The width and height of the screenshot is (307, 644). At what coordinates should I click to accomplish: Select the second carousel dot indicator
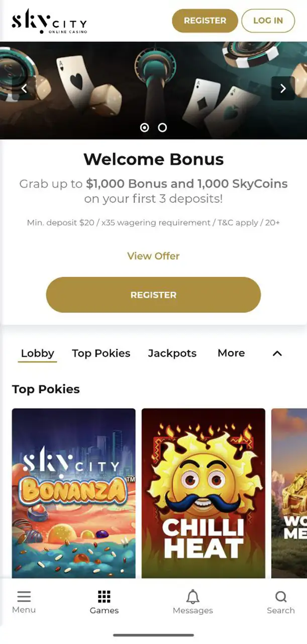162,128
